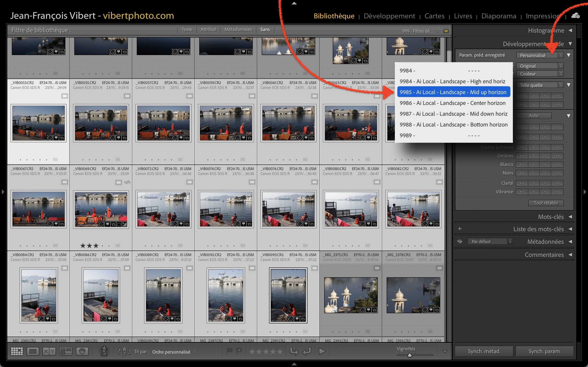Flag the photo as picked

[229, 351]
